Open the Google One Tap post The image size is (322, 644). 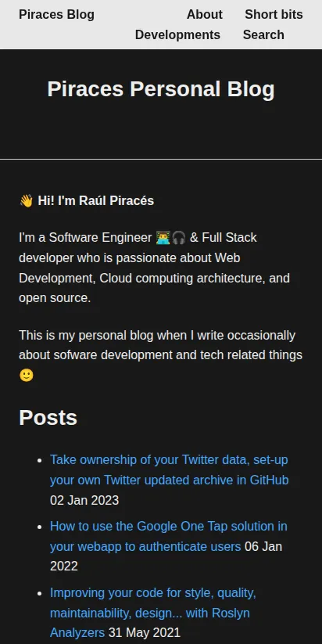pyautogui.click(x=169, y=536)
